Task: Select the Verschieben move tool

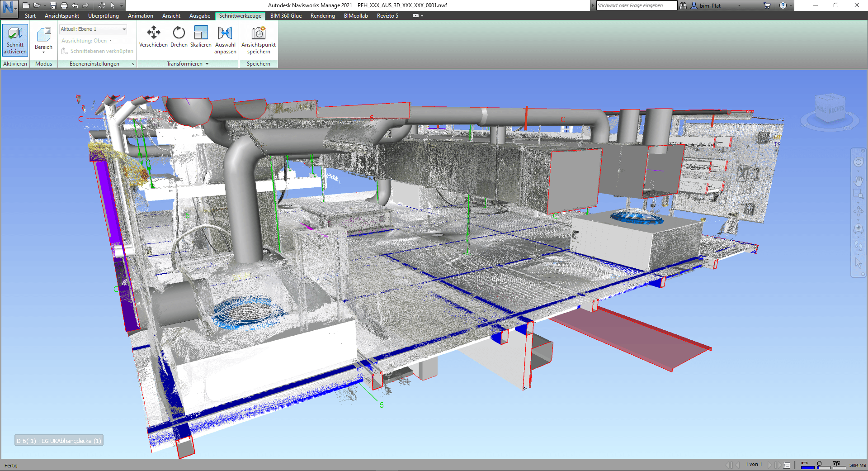Action: (x=153, y=37)
